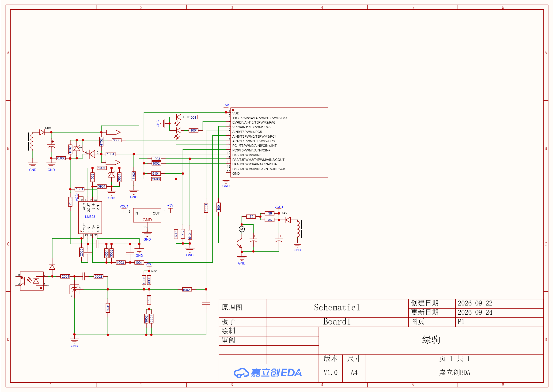Select the Board1 field in title block

click(x=337, y=322)
